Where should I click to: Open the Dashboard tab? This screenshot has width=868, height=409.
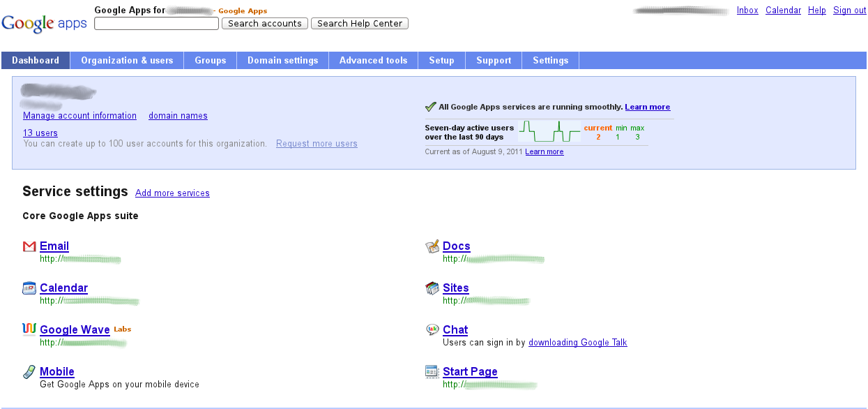point(36,61)
